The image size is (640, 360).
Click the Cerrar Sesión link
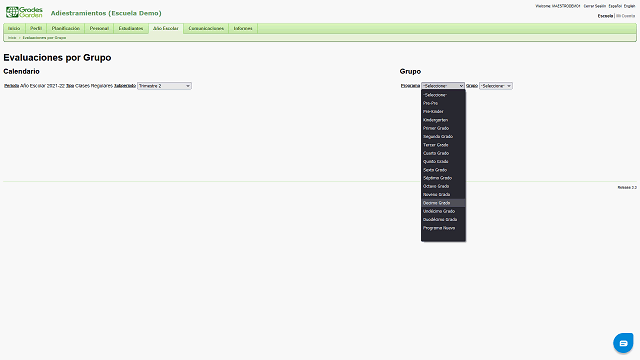[x=594, y=6]
